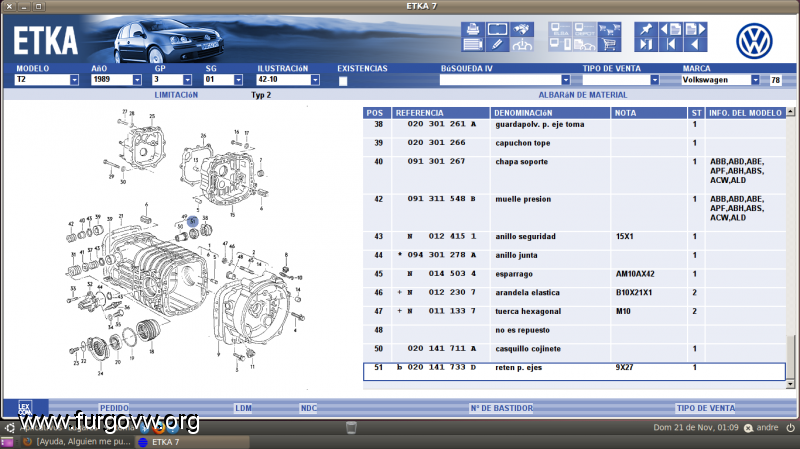800x449 pixels.
Task: Click the Pedido button in bottom bar
Action: point(114,408)
